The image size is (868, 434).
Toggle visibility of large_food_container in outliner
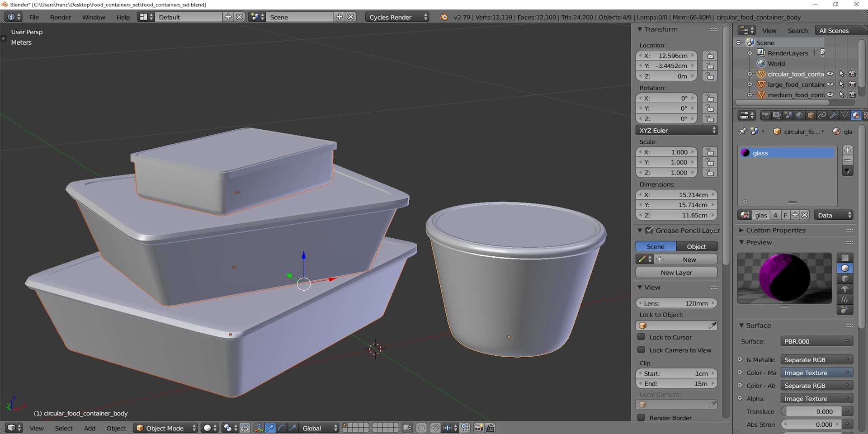[830, 84]
